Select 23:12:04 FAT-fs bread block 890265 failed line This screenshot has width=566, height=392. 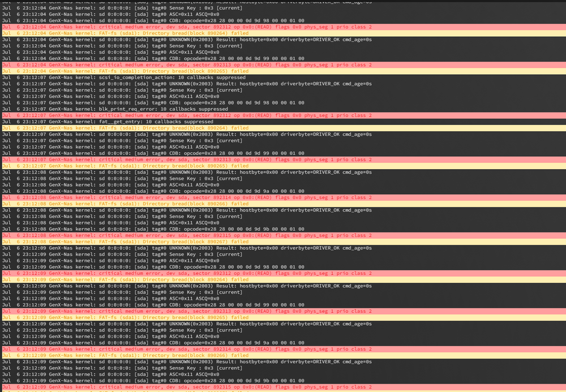pyautogui.click(x=284, y=71)
